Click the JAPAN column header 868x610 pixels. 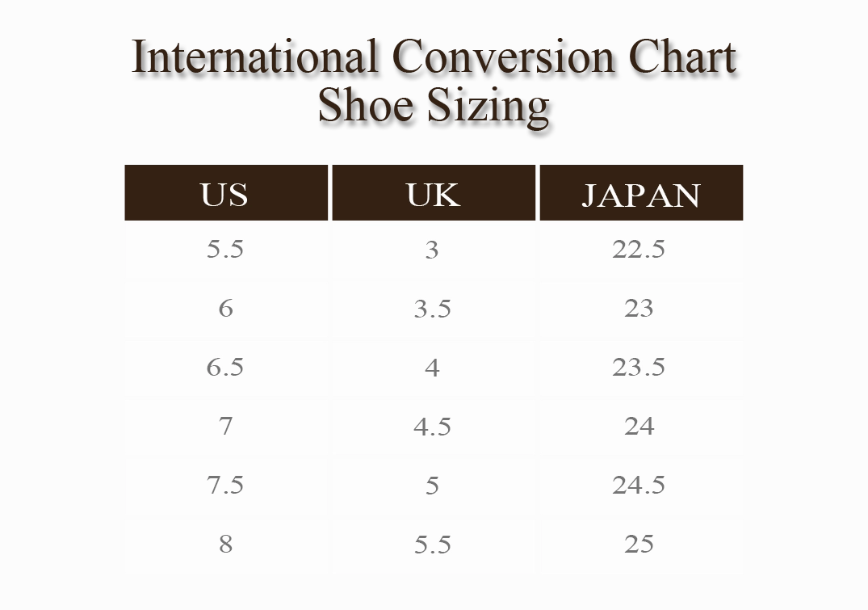[x=640, y=195]
